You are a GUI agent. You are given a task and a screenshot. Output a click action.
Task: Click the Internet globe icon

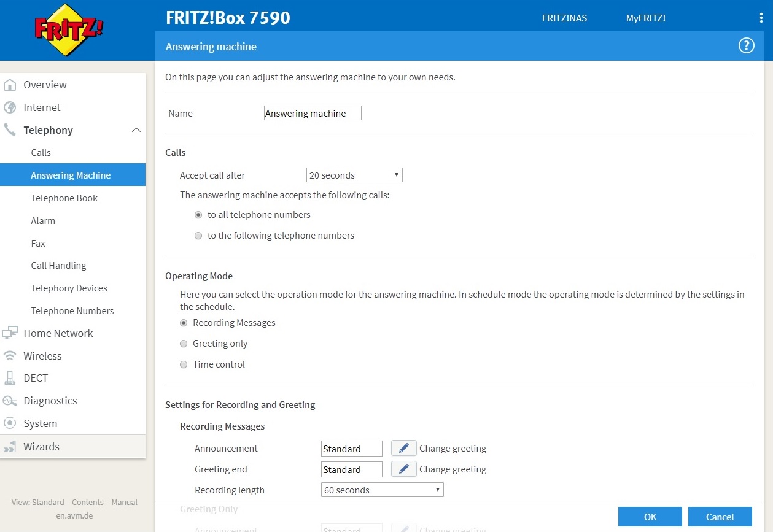10,107
